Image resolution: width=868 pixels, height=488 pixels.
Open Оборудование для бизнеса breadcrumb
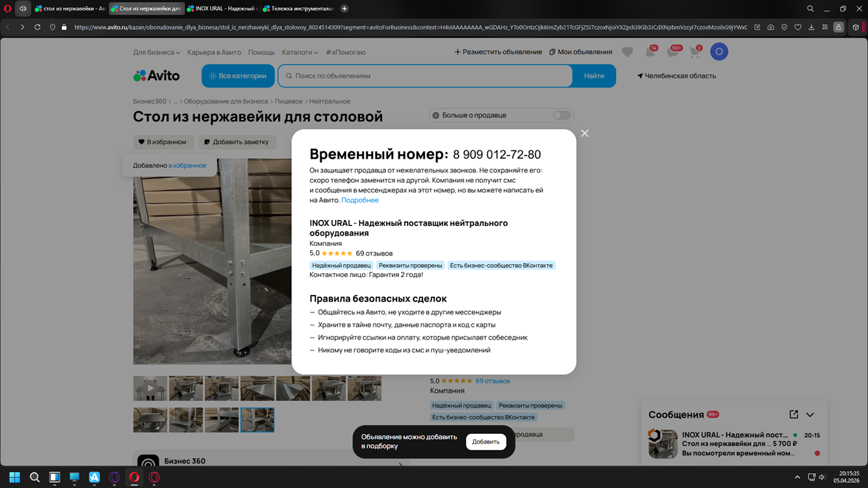tap(226, 101)
